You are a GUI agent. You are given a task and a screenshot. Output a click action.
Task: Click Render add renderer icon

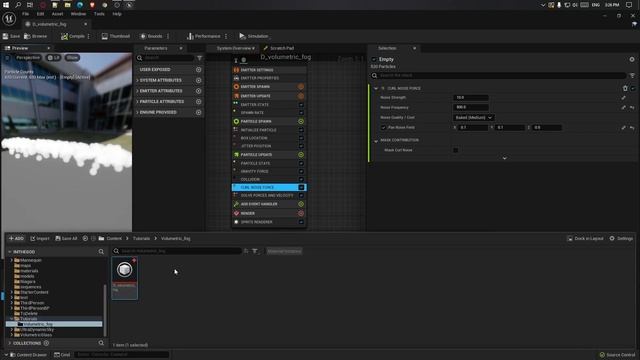coord(301,213)
